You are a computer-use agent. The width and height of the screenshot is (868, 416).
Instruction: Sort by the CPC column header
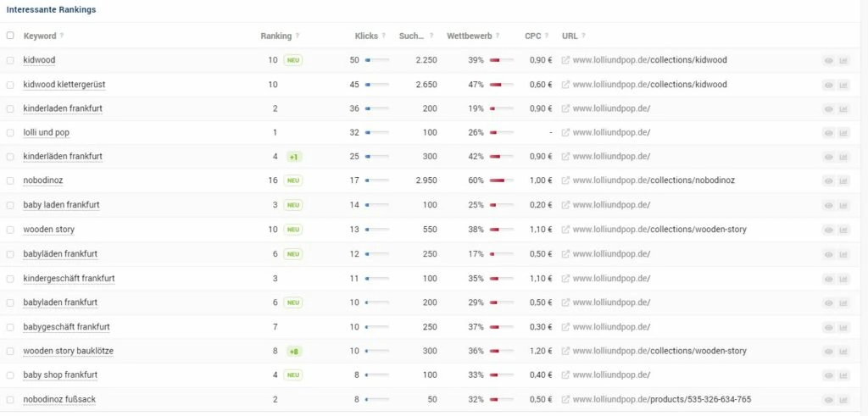pos(533,36)
